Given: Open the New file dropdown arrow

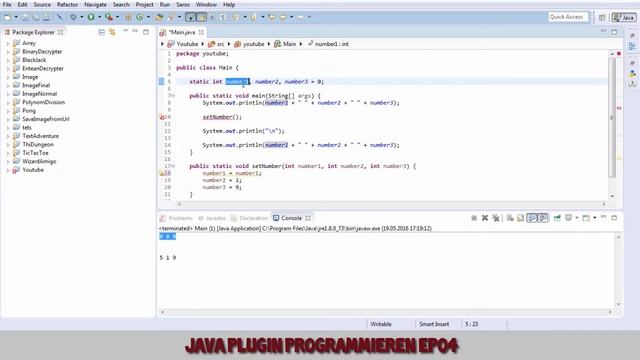Looking at the screenshot, I should click(x=16, y=17).
